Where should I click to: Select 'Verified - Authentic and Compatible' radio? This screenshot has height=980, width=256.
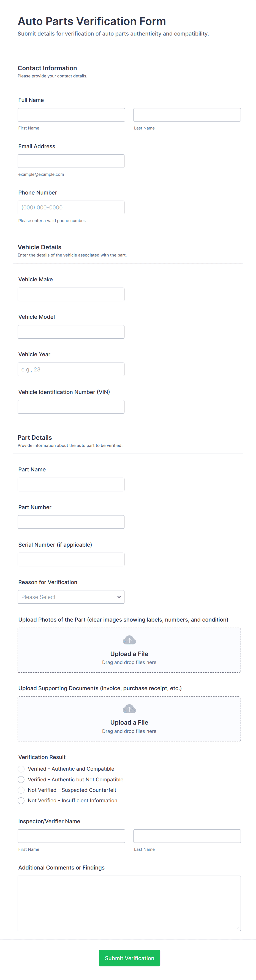[21, 769]
